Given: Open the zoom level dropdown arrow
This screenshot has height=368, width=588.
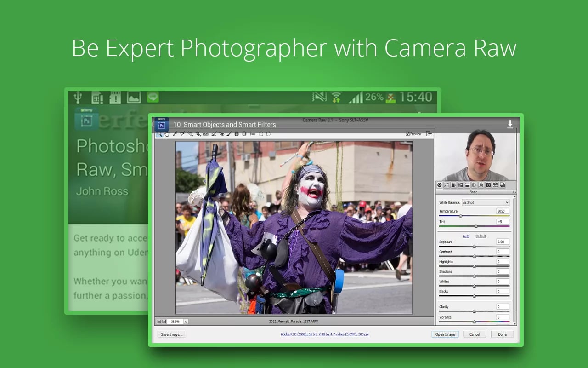Looking at the screenshot, I should point(186,322).
